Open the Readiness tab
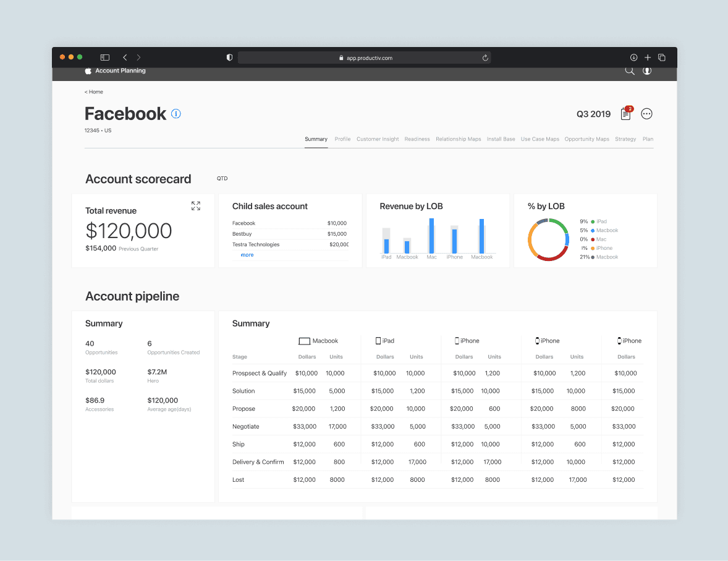The height and width of the screenshot is (561, 728). [417, 139]
